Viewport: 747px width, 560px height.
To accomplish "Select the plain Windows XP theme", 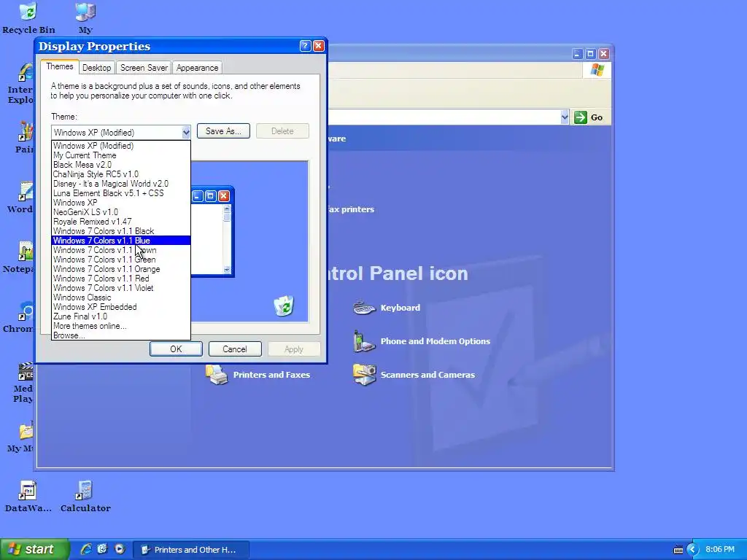I will (x=121, y=203).
